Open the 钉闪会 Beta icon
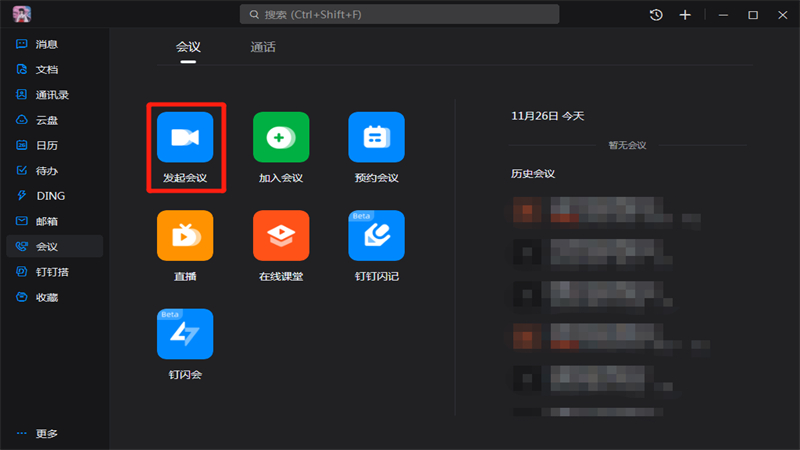The height and width of the screenshot is (450, 800). click(x=185, y=334)
